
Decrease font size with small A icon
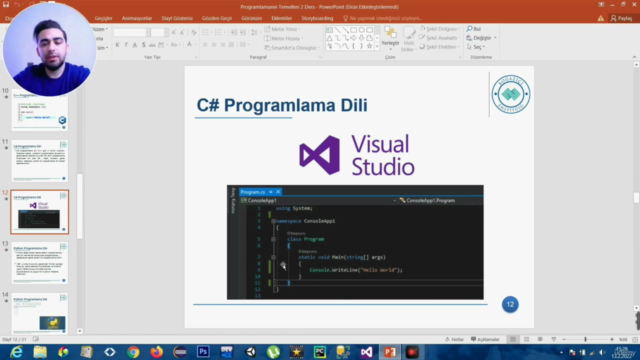click(x=182, y=32)
